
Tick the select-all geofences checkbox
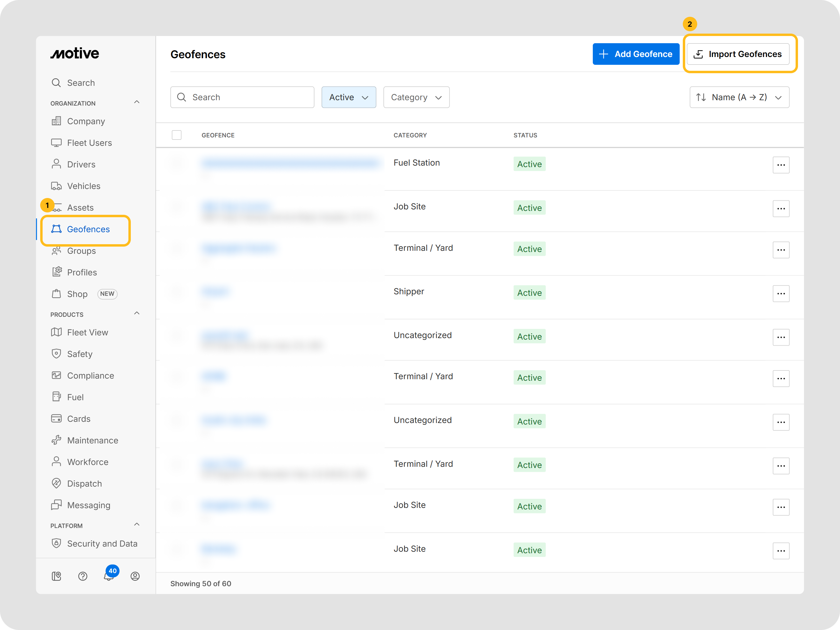tap(177, 135)
